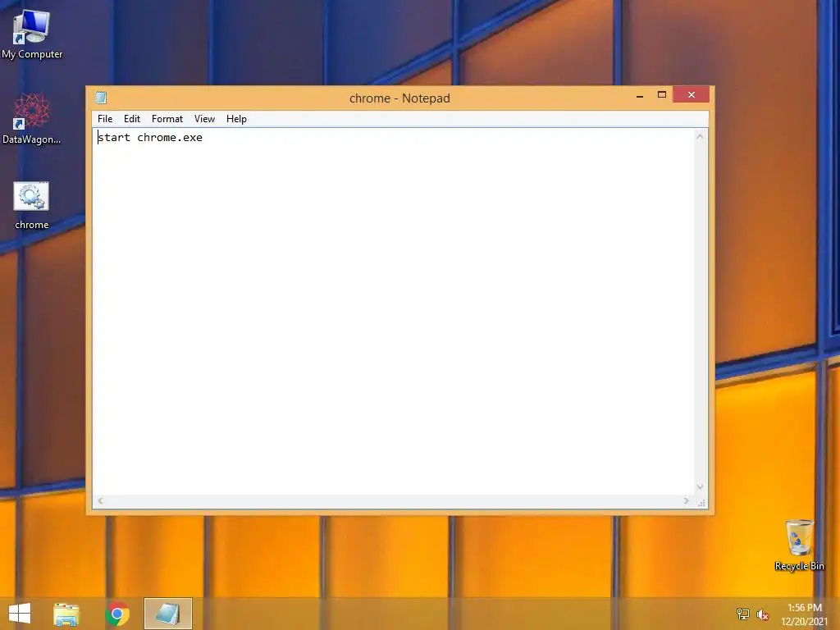
Task: Launch Google Chrome from the taskbar
Action: click(117, 614)
